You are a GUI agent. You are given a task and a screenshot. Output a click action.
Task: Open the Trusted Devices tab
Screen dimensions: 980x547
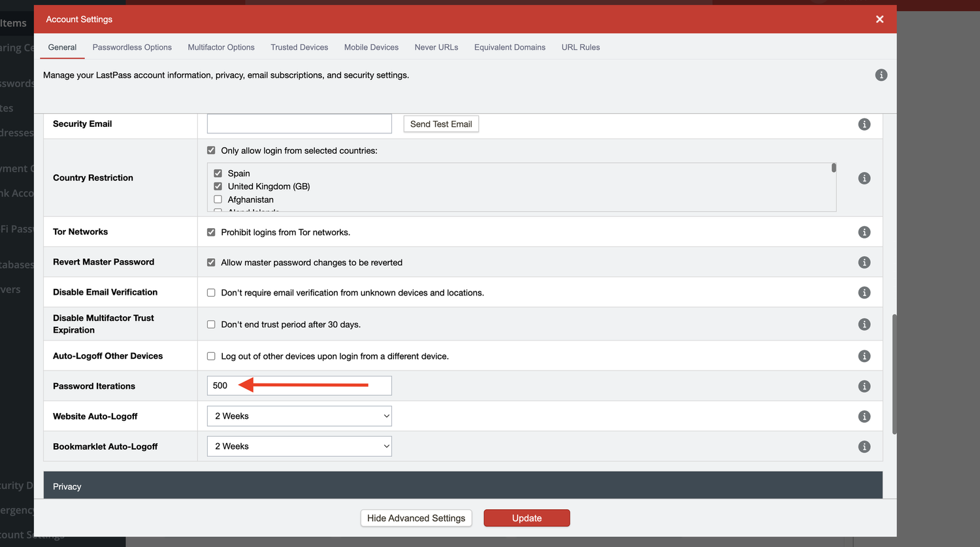click(x=299, y=47)
